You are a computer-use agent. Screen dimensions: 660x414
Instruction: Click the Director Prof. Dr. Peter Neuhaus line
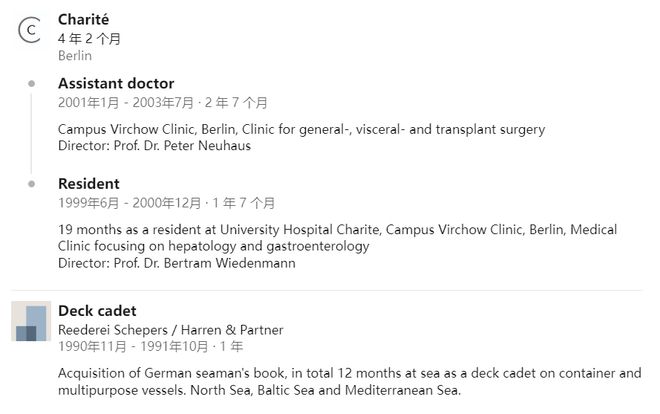point(154,146)
